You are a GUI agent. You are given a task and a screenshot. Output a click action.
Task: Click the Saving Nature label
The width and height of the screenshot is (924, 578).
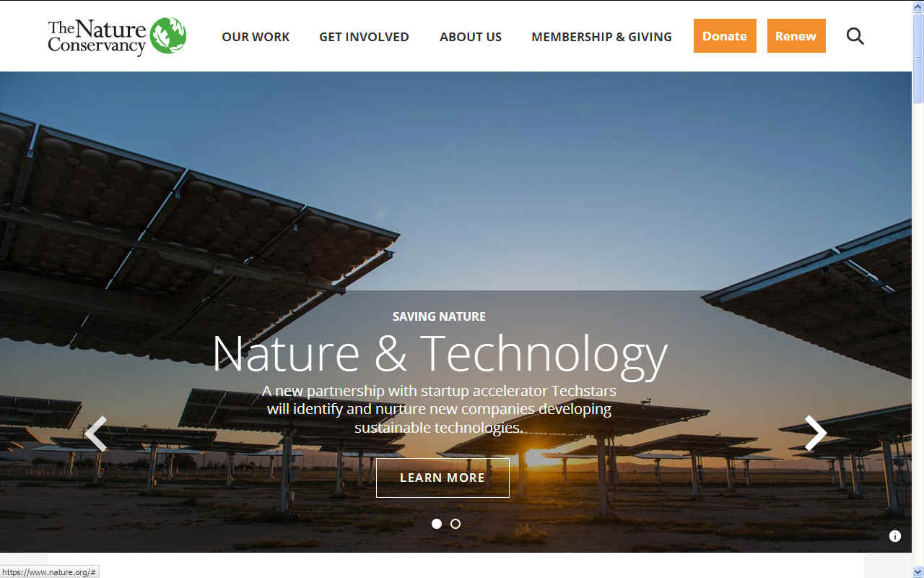click(x=439, y=316)
